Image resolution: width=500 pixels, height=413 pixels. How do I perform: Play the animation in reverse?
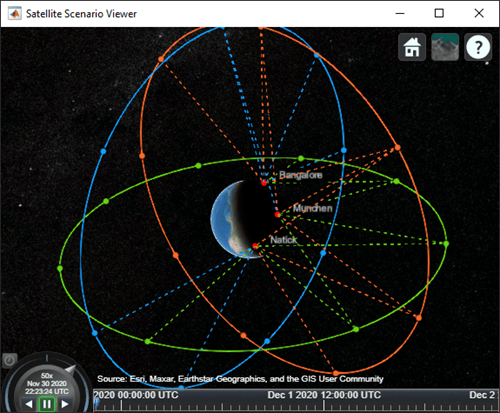[x=29, y=404]
